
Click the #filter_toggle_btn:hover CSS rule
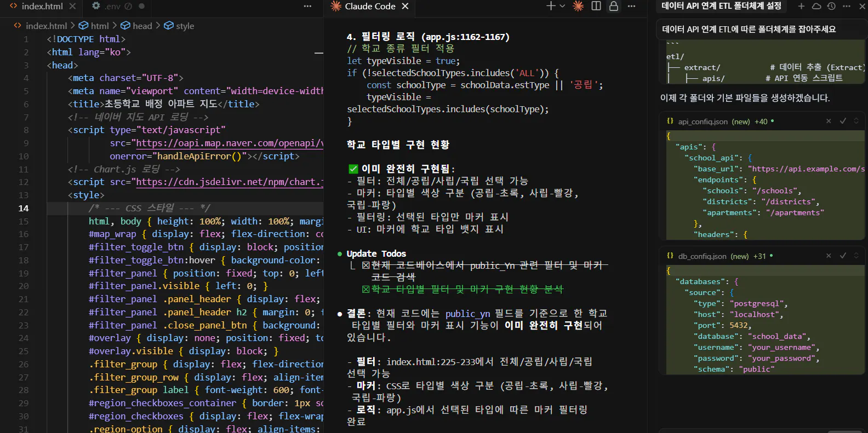coord(204,260)
